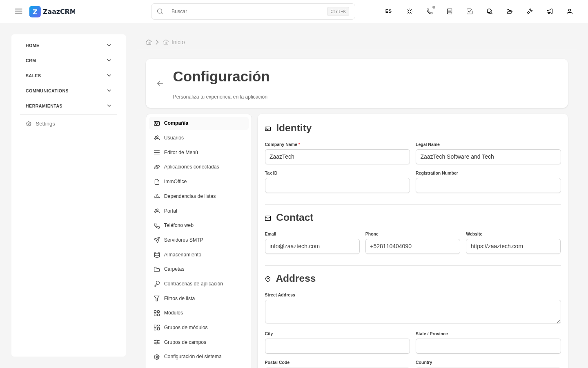
Task: Click the Email input field
Action: tap(312, 247)
